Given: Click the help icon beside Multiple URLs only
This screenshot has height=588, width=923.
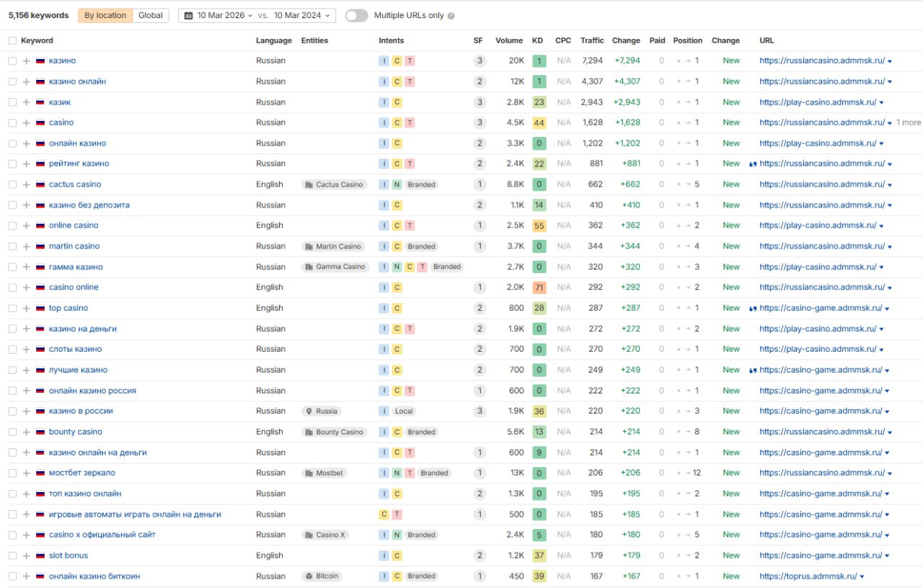Looking at the screenshot, I should coord(451,16).
